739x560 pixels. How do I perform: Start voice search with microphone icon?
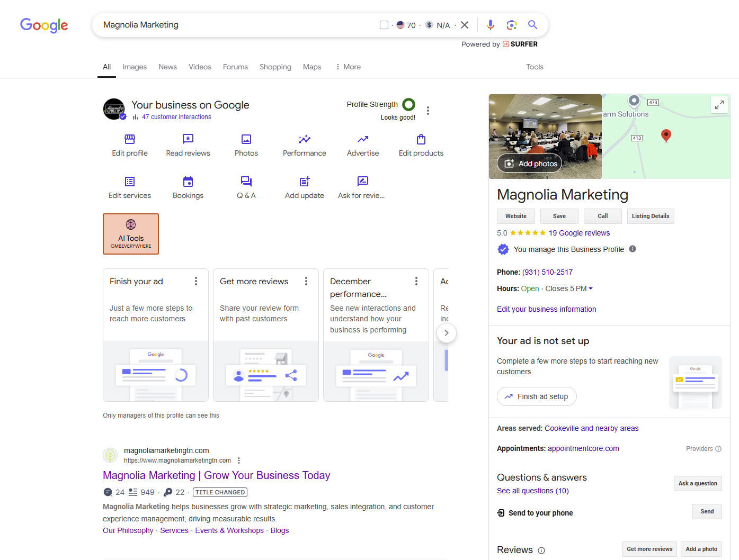pyautogui.click(x=491, y=25)
